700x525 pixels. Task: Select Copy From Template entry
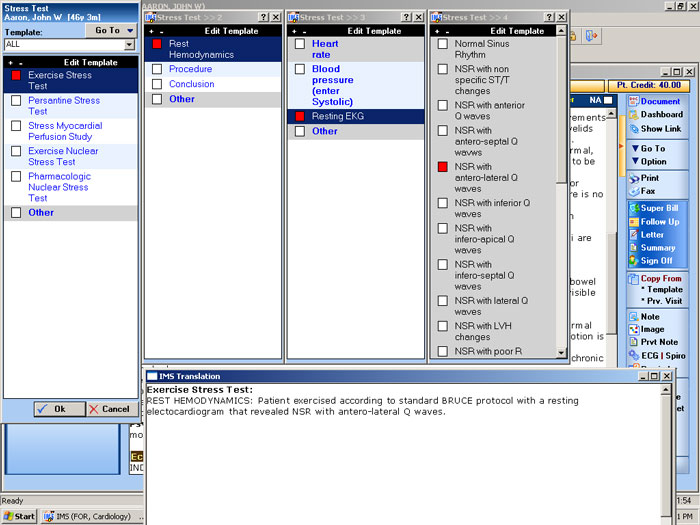(x=662, y=290)
